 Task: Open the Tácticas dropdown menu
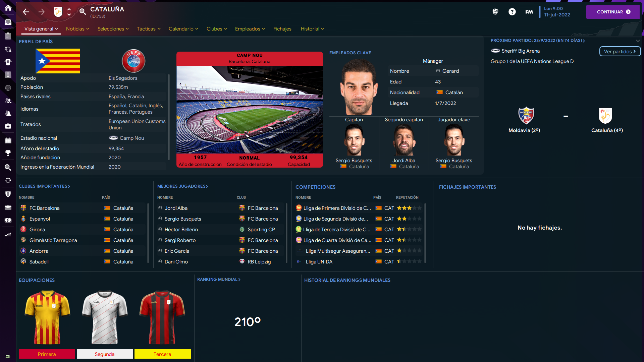pos(149,29)
